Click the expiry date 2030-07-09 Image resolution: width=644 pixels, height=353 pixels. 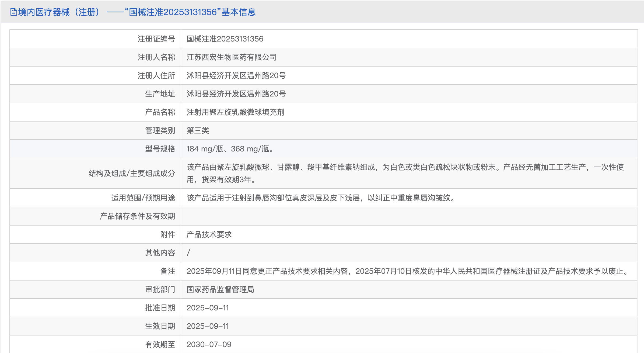click(x=209, y=344)
